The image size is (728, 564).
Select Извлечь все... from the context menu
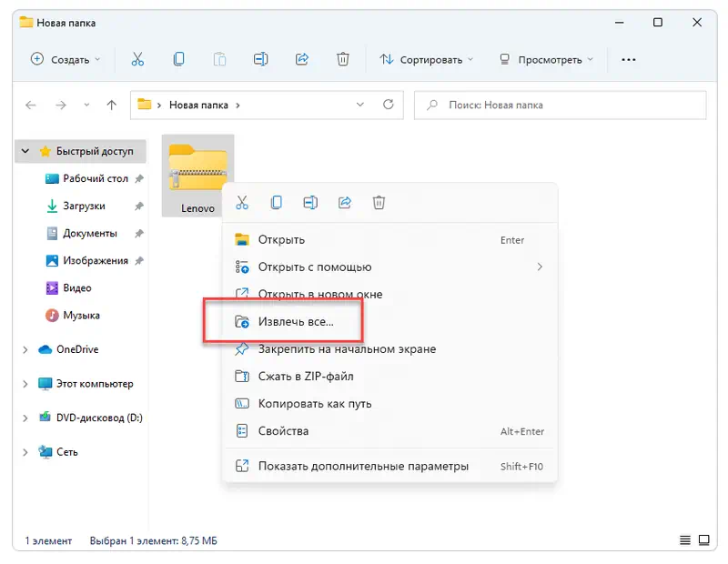(296, 322)
